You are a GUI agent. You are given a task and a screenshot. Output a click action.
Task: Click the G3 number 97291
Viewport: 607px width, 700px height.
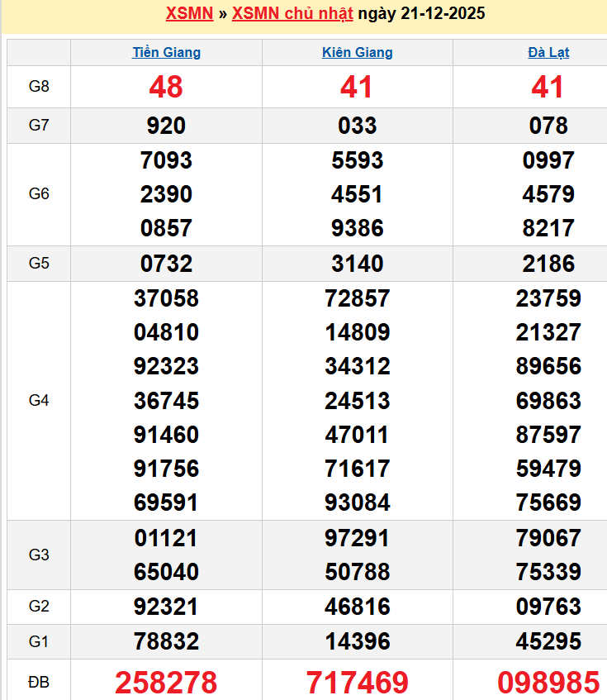[357, 538]
